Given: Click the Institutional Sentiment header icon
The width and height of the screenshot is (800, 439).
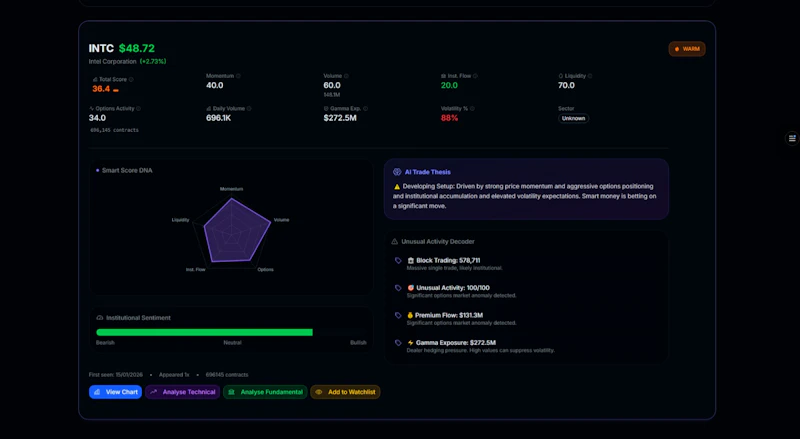Looking at the screenshot, I should [x=99, y=318].
